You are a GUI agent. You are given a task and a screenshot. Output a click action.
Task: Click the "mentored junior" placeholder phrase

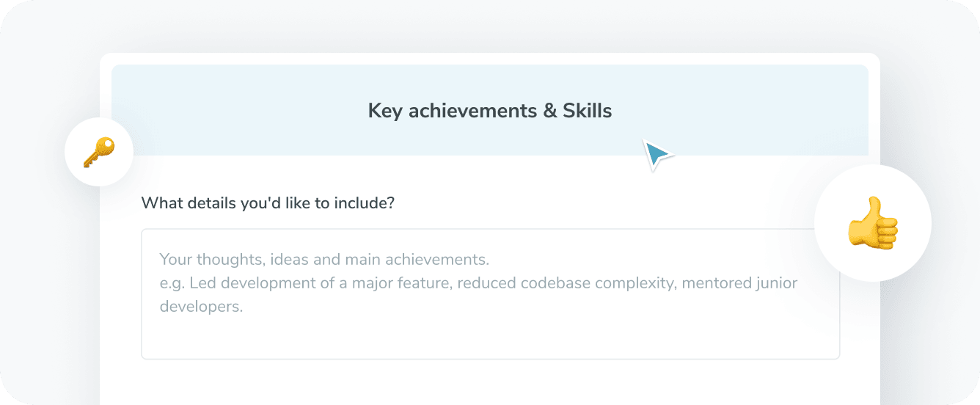point(739,283)
